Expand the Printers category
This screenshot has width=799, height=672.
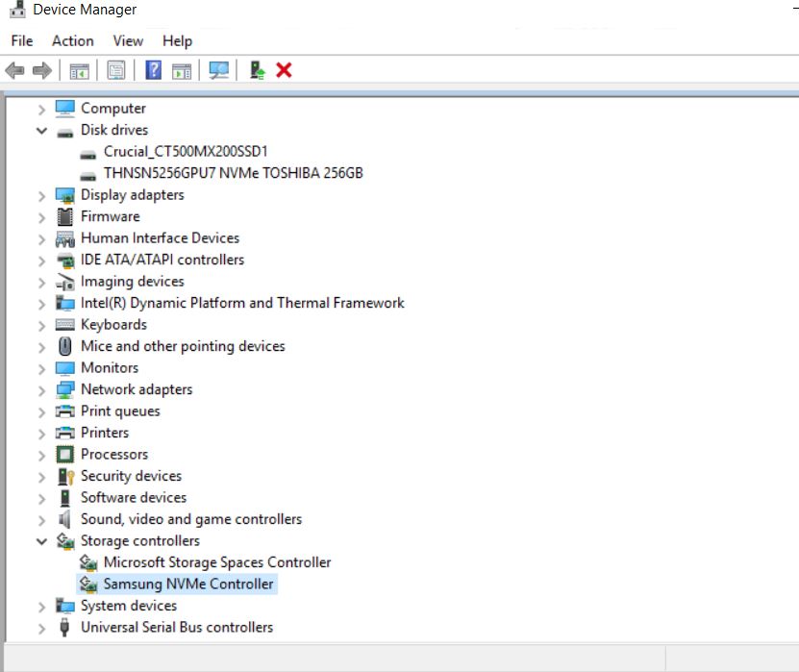coord(41,434)
